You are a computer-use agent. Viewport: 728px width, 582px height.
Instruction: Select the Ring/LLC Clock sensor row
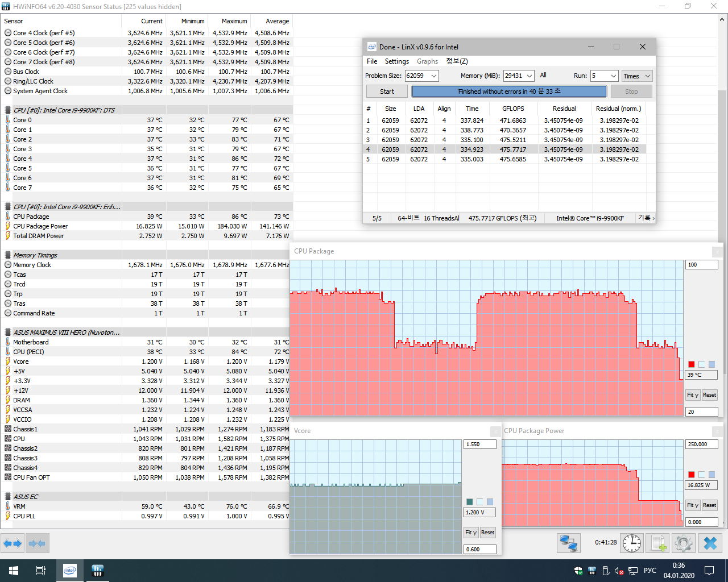click(147, 81)
